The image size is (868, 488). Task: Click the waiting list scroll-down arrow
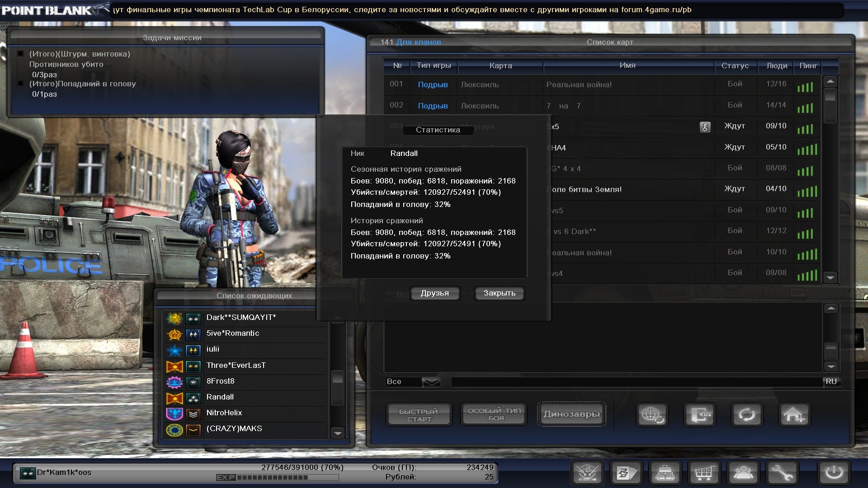point(338,433)
